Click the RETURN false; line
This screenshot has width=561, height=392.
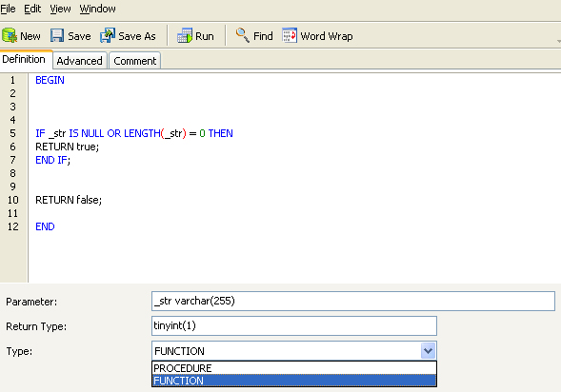point(69,200)
